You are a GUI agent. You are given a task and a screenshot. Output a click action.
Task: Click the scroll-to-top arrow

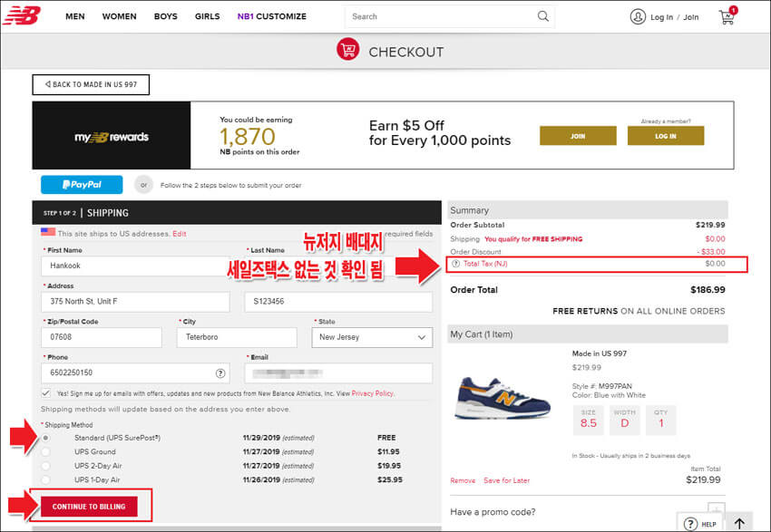(739, 523)
